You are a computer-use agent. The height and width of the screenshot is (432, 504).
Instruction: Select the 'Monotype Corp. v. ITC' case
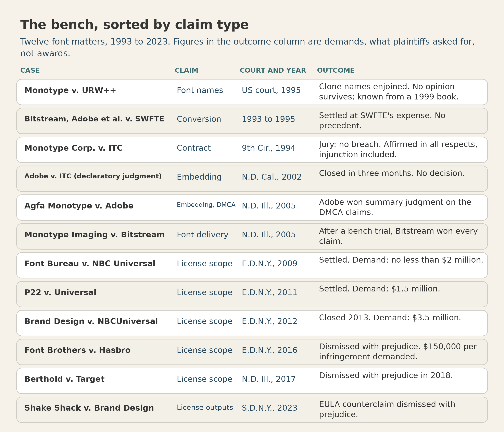point(73,148)
